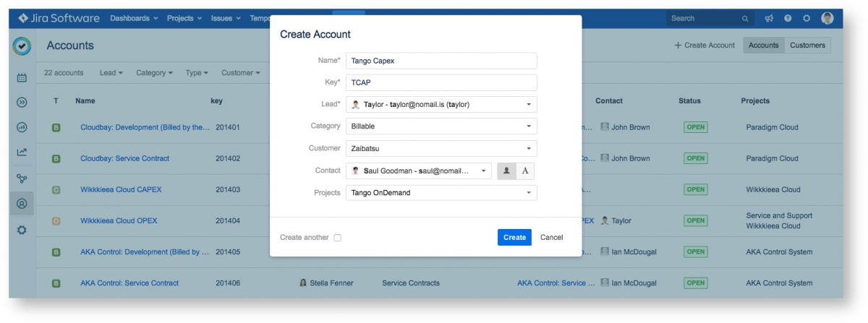Click the user profile avatar in the header

coord(827,18)
